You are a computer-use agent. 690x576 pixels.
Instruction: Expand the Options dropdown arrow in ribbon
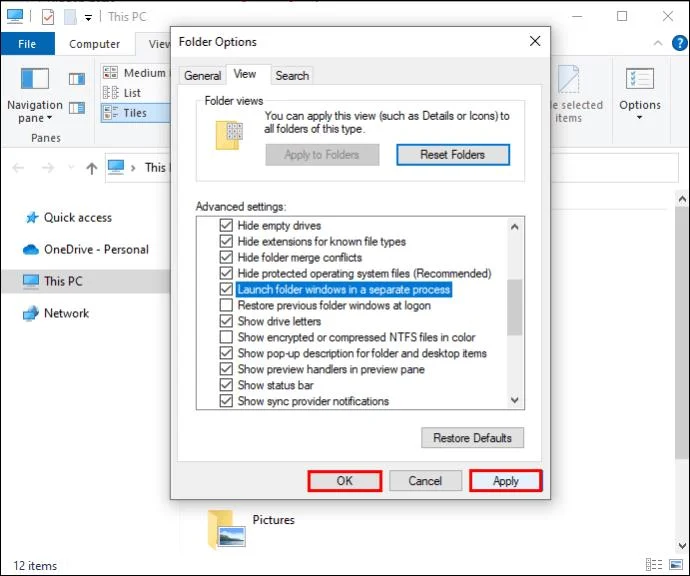click(639, 117)
